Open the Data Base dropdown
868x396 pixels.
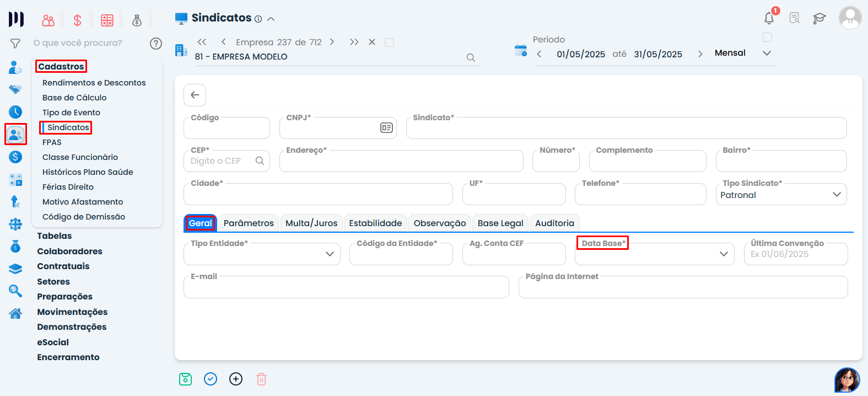723,254
